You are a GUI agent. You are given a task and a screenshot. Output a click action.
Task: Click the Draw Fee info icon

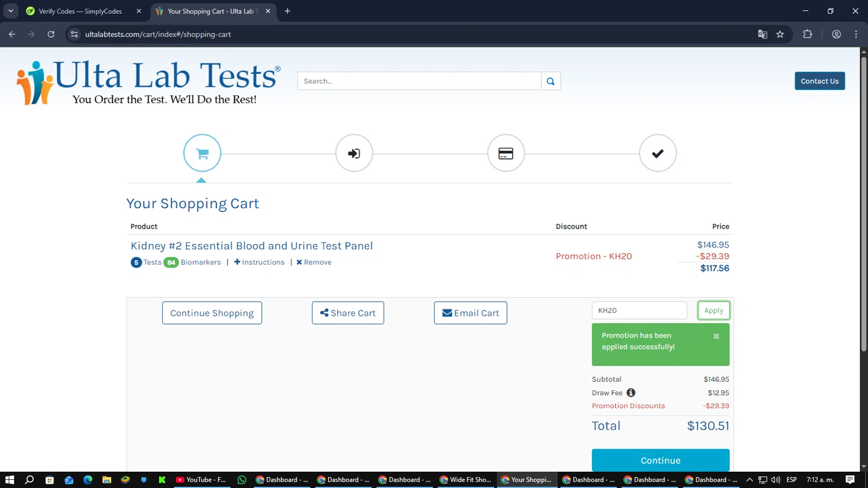tap(631, 393)
